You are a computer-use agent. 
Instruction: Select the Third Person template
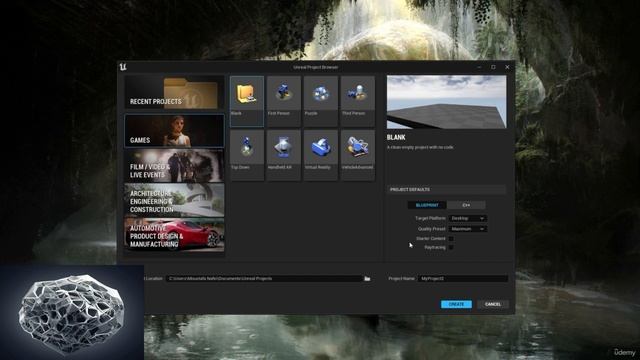click(x=358, y=101)
